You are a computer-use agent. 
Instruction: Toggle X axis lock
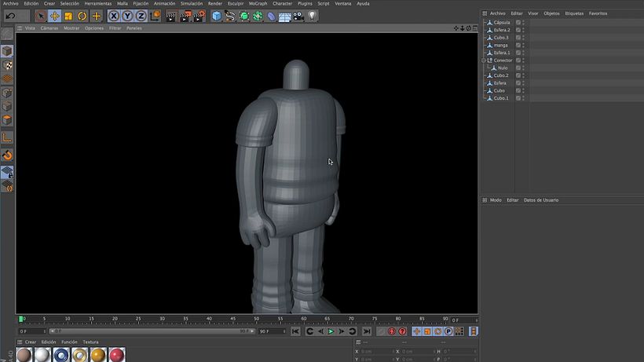pyautogui.click(x=114, y=16)
